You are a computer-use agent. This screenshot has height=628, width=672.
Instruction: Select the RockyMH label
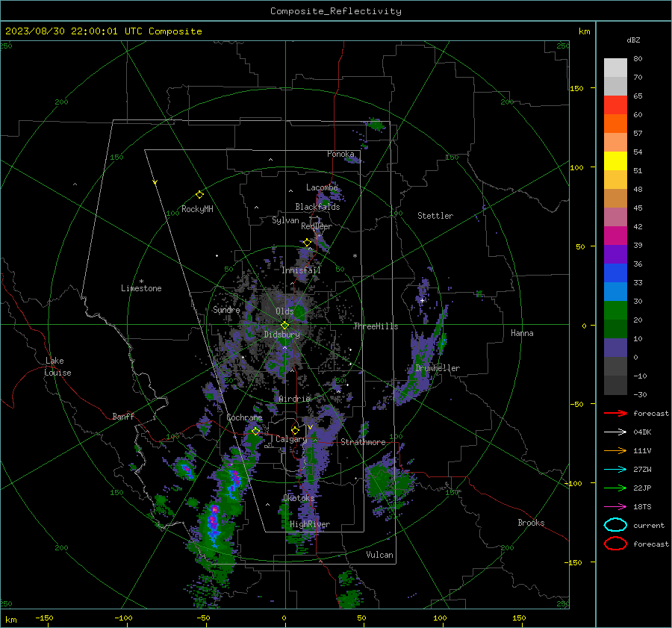(197, 209)
